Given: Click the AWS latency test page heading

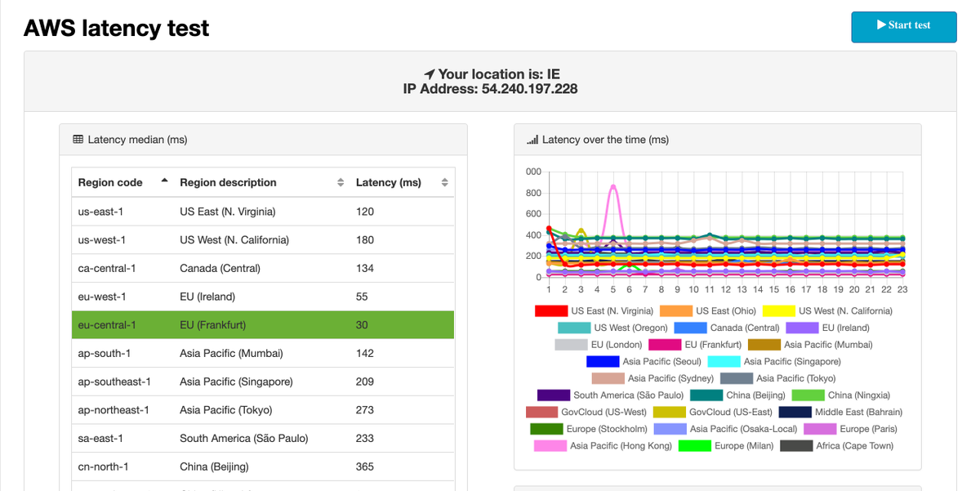Looking at the screenshot, I should [116, 28].
